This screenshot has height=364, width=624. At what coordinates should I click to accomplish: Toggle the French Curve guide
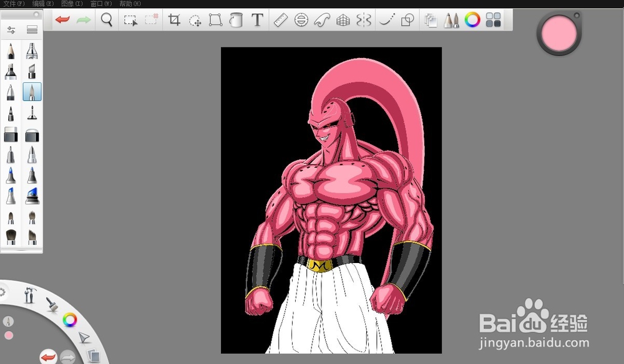[x=322, y=19]
